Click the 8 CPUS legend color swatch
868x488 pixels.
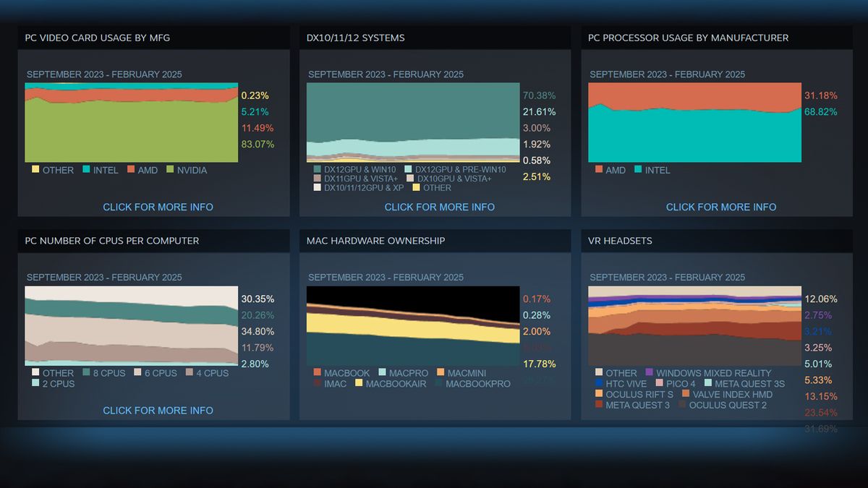[x=88, y=374]
